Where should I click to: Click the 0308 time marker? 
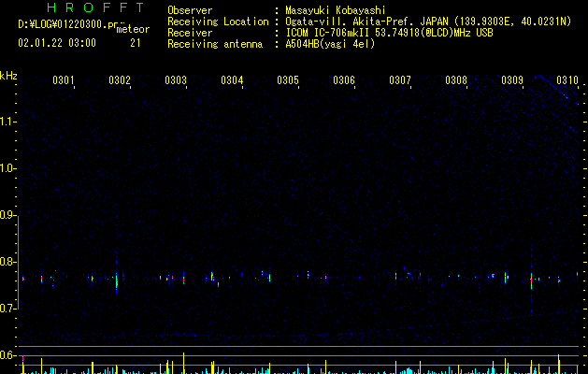(x=456, y=79)
